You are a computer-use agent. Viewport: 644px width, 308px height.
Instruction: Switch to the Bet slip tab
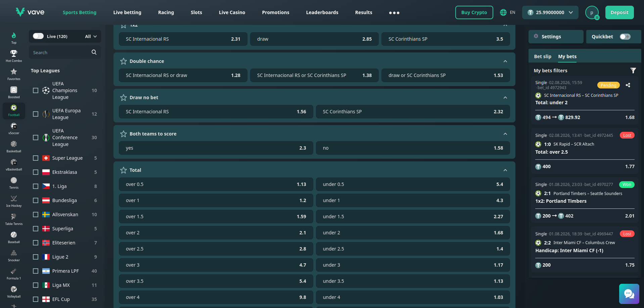tap(543, 56)
